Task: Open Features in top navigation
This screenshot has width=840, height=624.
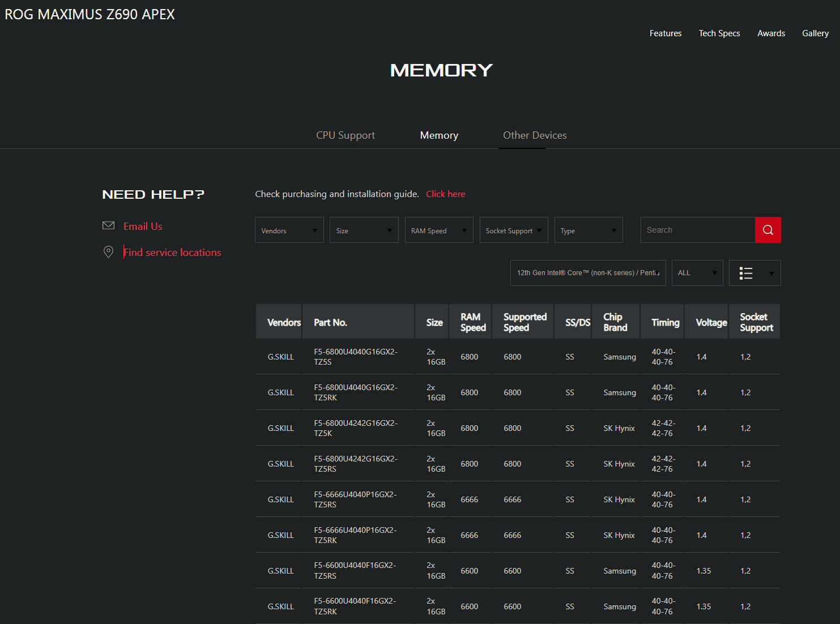Action: pyautogui.click(x=666, y=33)
